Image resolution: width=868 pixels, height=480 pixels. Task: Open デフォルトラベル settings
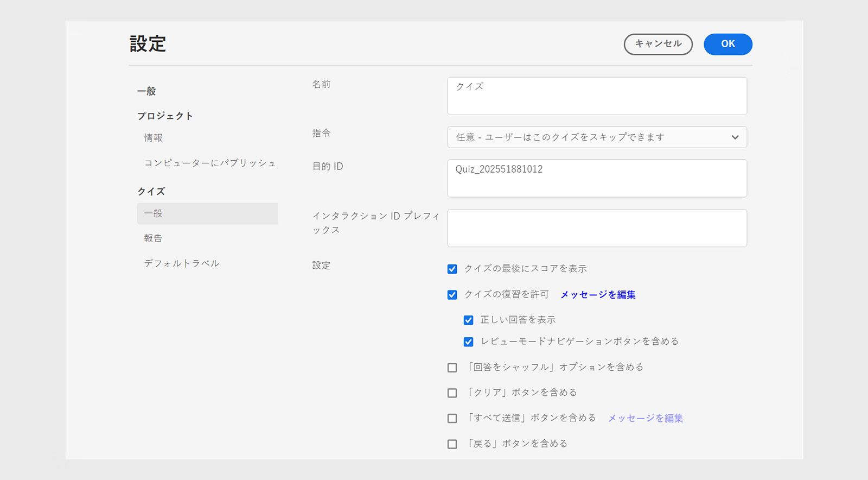point(181,263)
